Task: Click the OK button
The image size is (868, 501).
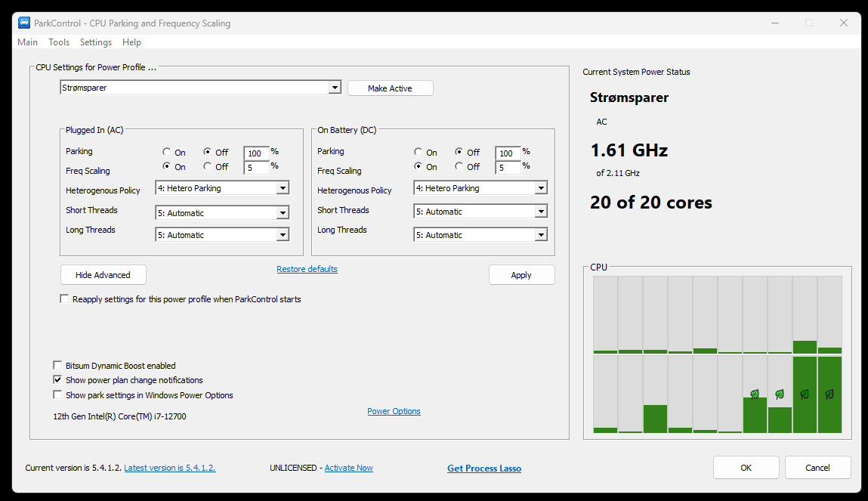Action: [x=746, y=468]
